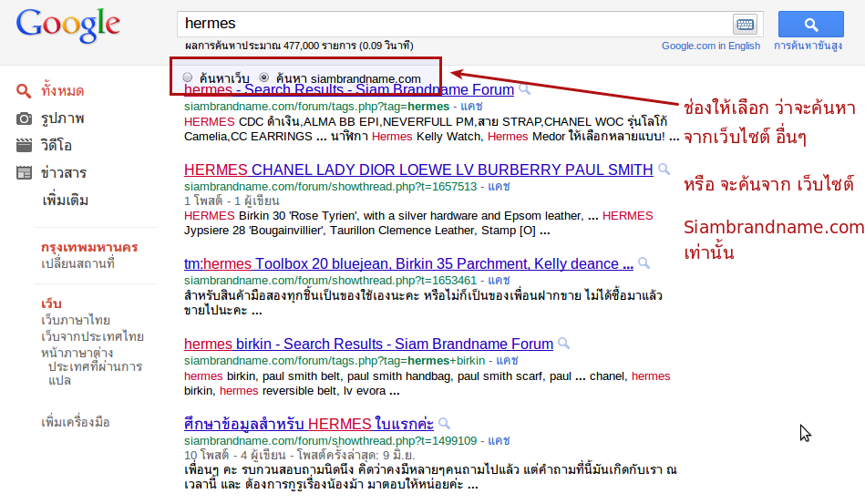Click the Google.com in English link

pos(711,46)
